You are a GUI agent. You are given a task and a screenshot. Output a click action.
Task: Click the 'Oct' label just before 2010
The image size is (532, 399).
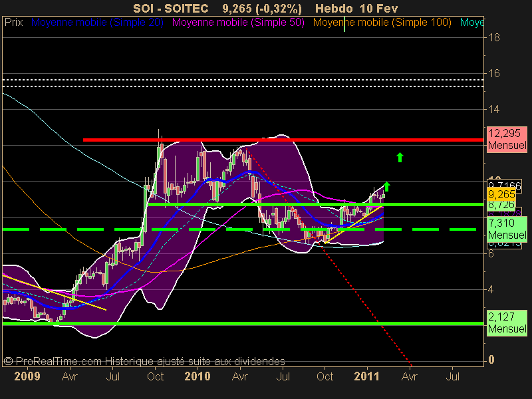coord(156,376)
